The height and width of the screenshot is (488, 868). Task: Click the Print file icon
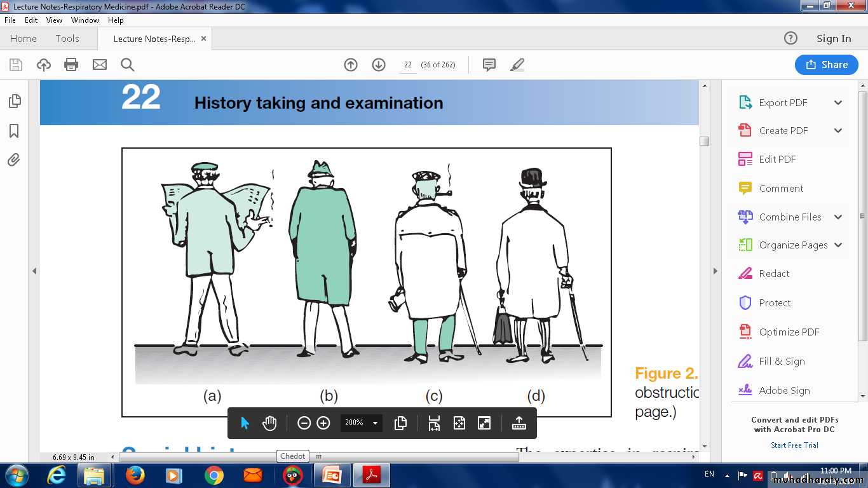(x=71, y=65)
